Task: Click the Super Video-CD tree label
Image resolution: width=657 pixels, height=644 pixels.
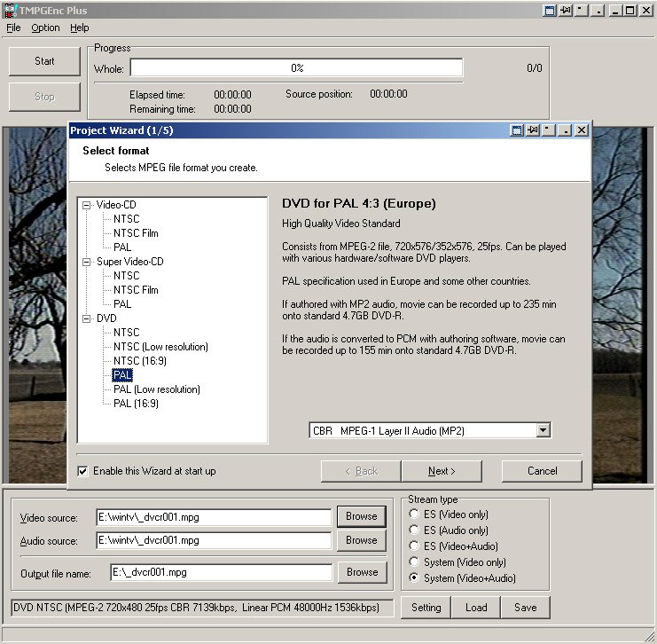Action: [129, 262]
